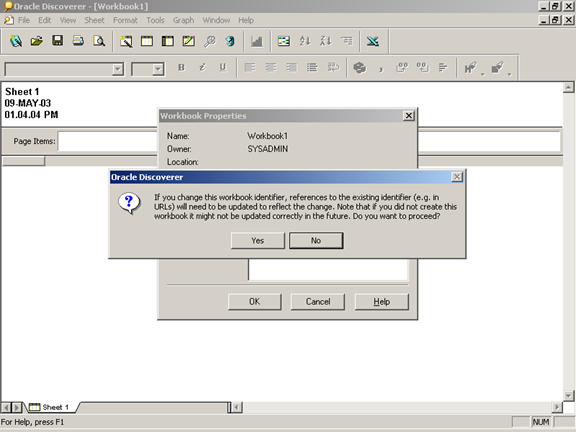Open a workbook with the folder icon
The image size is (576, 432).
coord(36,41)
